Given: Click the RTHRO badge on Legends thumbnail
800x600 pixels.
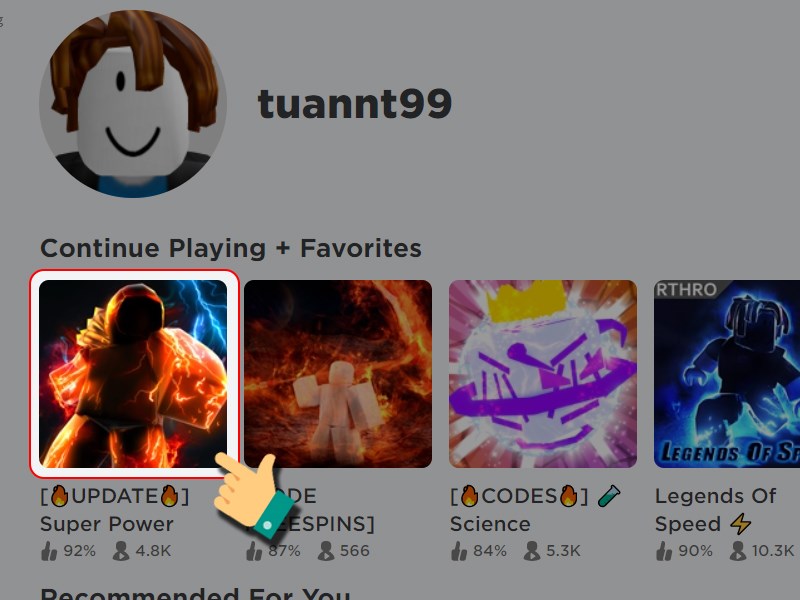Looking at the screenshot, I should (687, 289).
